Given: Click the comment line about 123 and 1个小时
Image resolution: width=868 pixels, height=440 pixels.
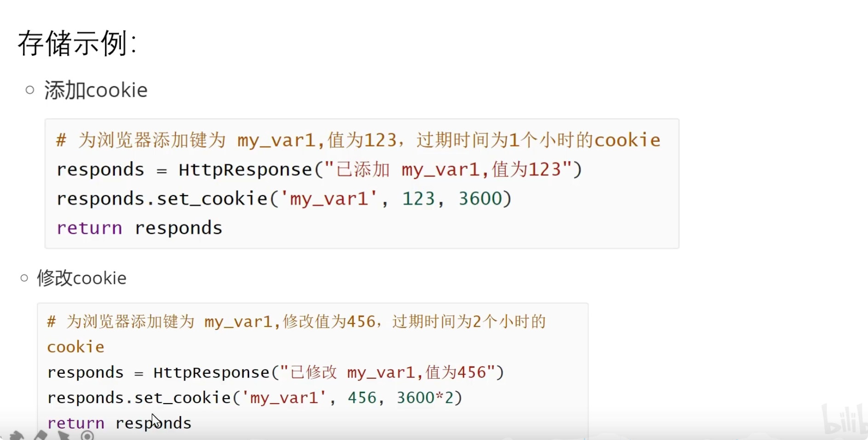Looking at the screenshot, I should click(358, 140).
